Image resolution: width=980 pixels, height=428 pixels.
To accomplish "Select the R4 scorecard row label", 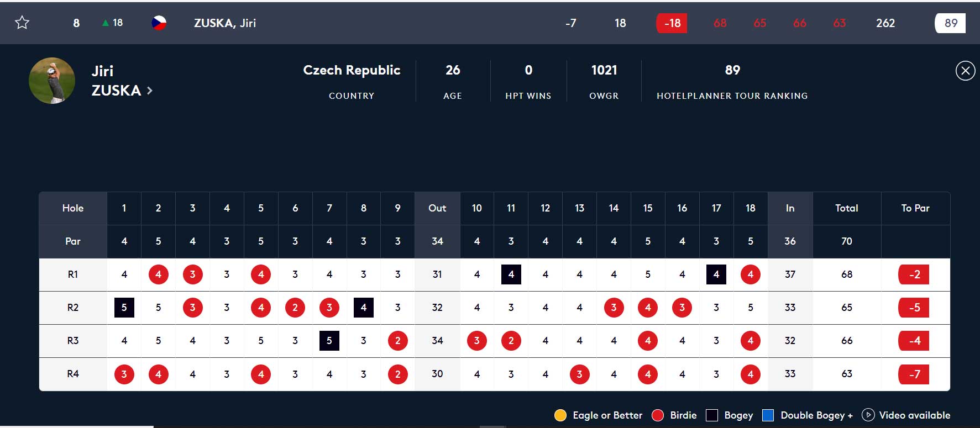I will 73,374.
